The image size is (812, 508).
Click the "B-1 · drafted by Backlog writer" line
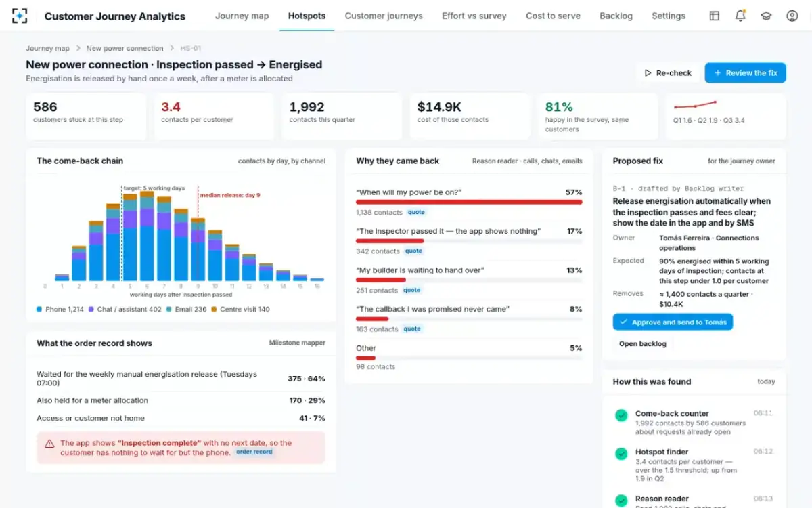tap(678, 188)
